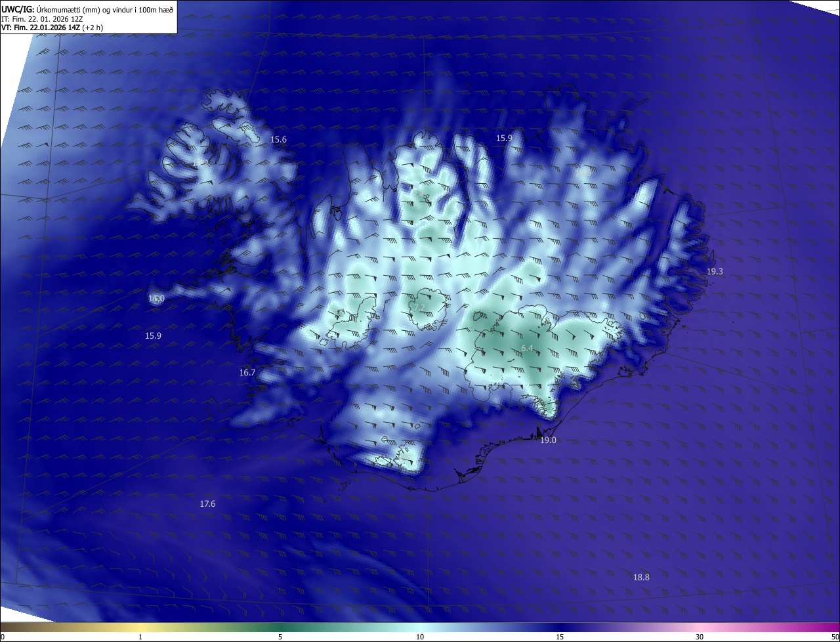Click the 6.4 value on the large glacier
Viewport: 840px width, 642px height.
527,349
